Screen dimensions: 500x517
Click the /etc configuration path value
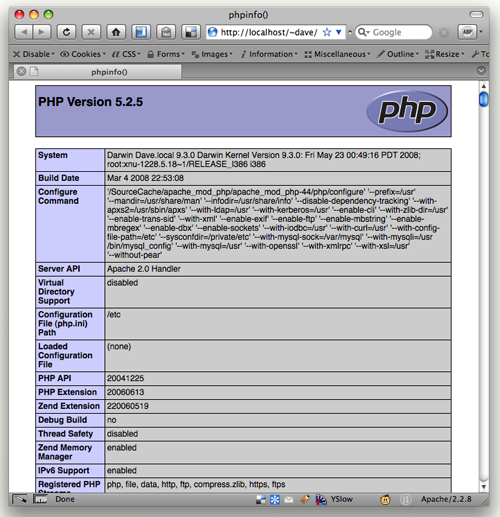click(x=114, y=315)
